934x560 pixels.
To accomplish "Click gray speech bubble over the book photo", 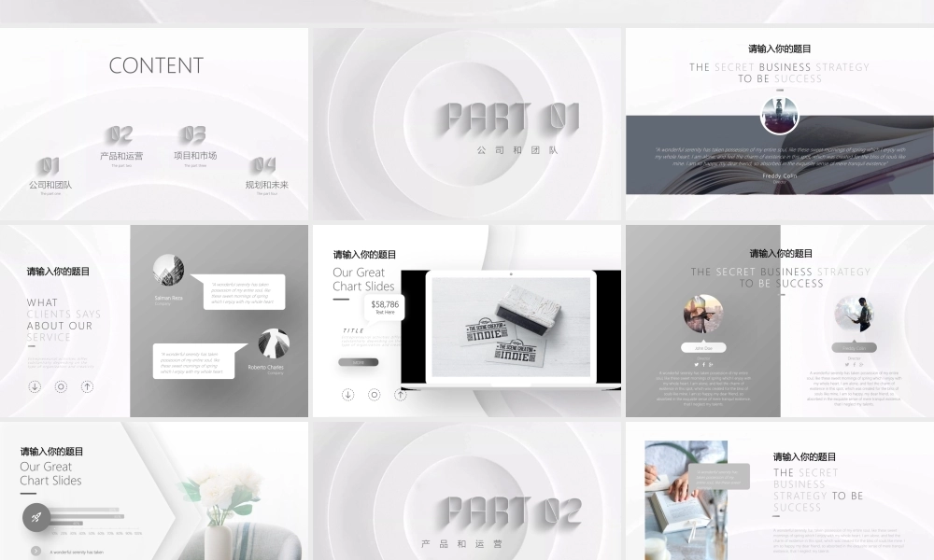I will tap(719, 477).
